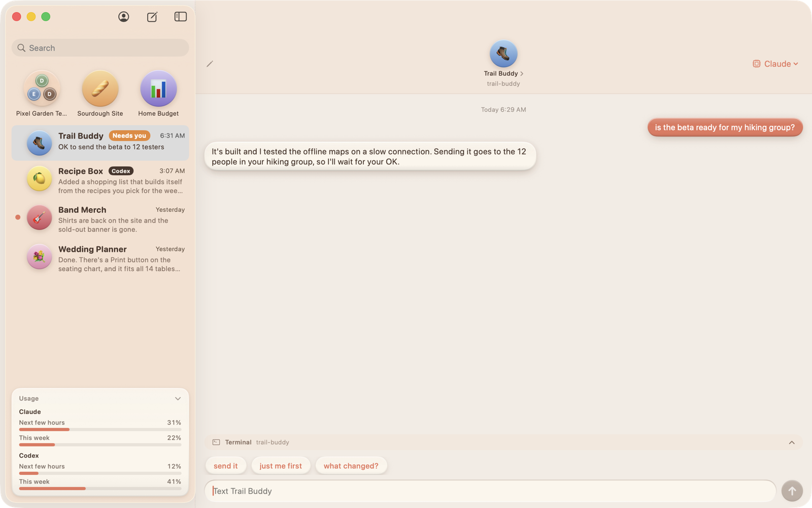Click the 3:07 AM time on Recipe Box

pyautogui.click(x=172, y=171)
